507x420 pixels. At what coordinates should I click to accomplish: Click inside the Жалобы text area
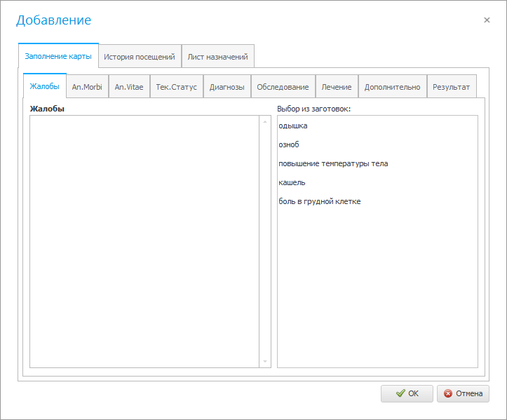144,241
